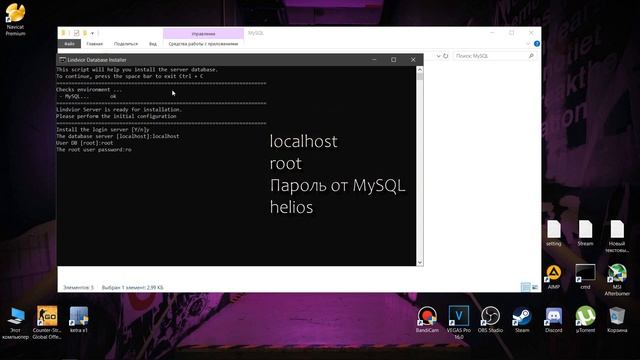Screen dimensions: 640x360
Task: Open Средства работы с приложениями tab
Action: click(203, 44)
